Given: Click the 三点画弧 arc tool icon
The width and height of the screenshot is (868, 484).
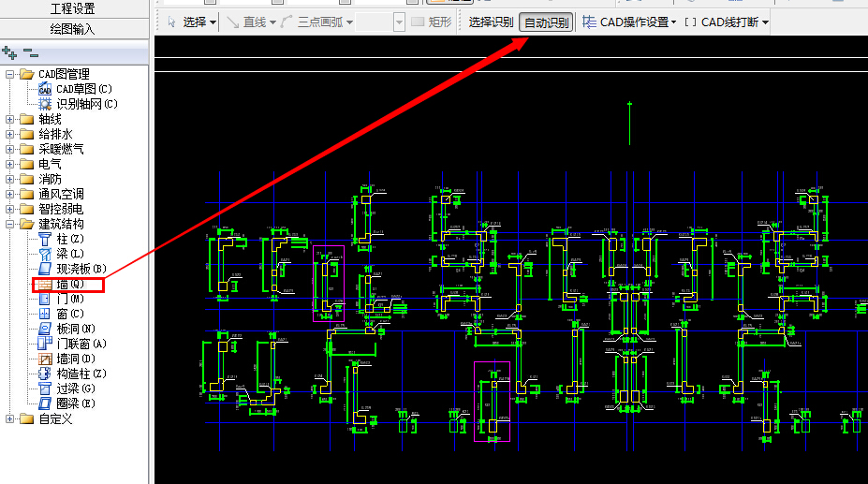Looking at the screenshot, I should [x=287, y=22].
